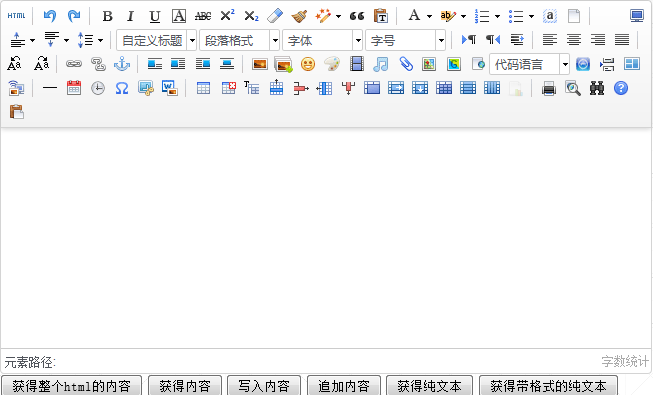Click the 写入内容 button
Viewport: 653px width, 395px height.
point(264,386)
